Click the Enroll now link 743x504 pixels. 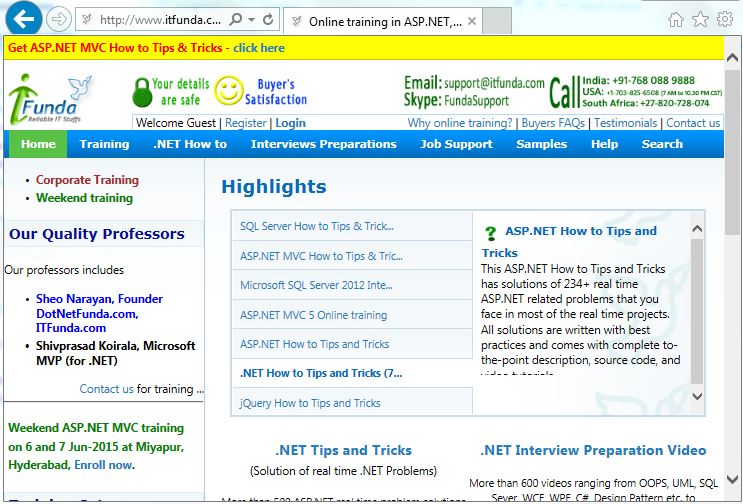click(x=104, y=465)
